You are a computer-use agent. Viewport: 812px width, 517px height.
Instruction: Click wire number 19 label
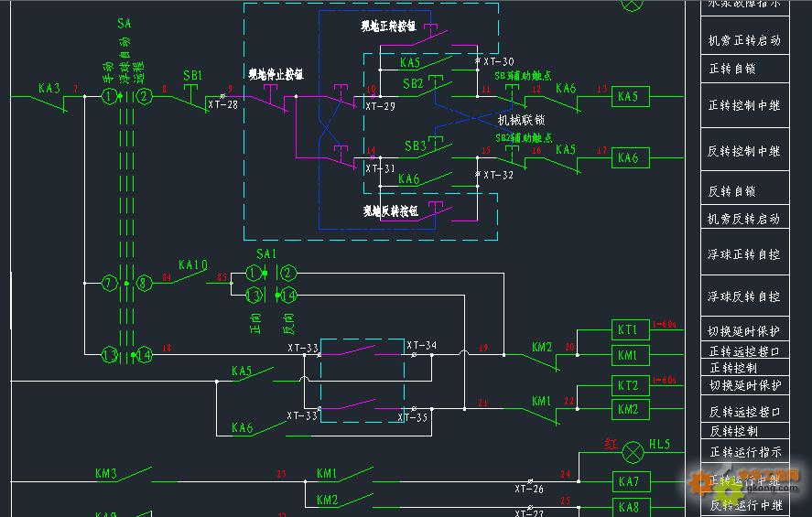(x=482, y=348)
